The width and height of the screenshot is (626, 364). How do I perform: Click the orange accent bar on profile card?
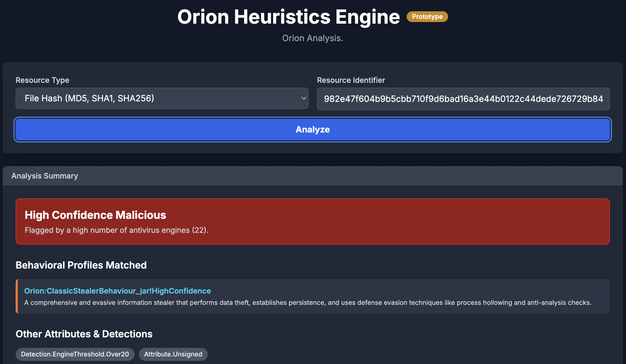coord(17,296)
